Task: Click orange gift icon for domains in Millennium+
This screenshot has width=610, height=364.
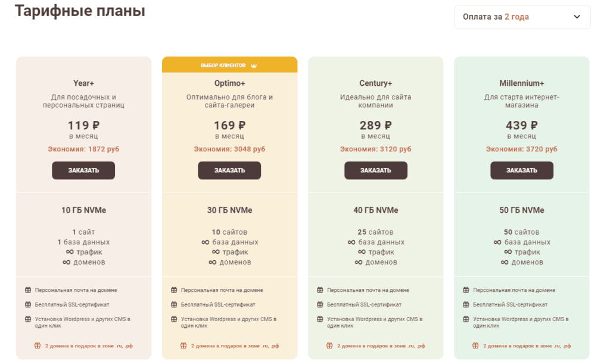Action: (475, 346)
